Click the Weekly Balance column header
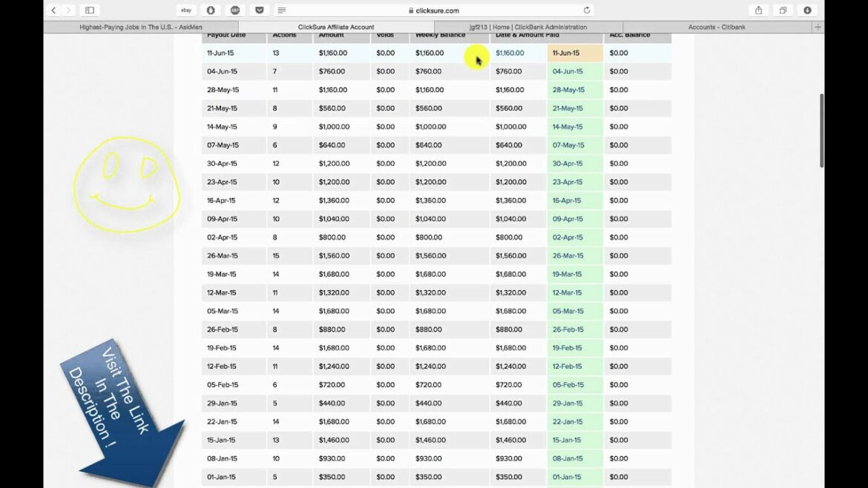This screenshot has width=868, height=488. pyautogui.click(x=440, y=36)
